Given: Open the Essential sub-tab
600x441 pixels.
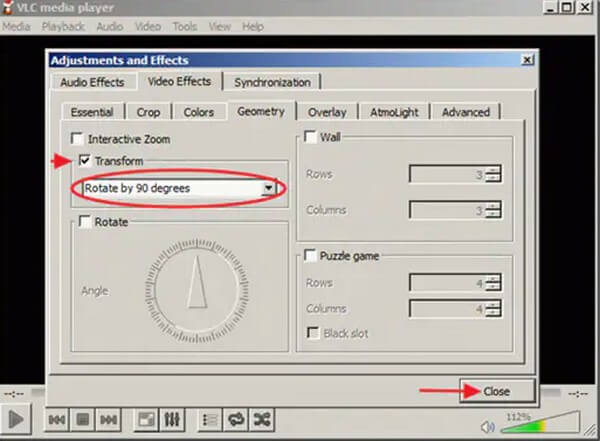Looking at the screenshot, I should pos(92,112).
